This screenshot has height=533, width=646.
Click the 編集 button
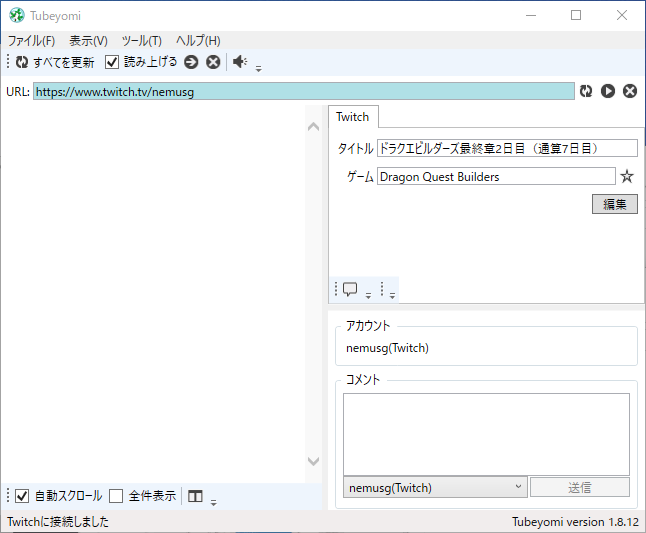614,204
